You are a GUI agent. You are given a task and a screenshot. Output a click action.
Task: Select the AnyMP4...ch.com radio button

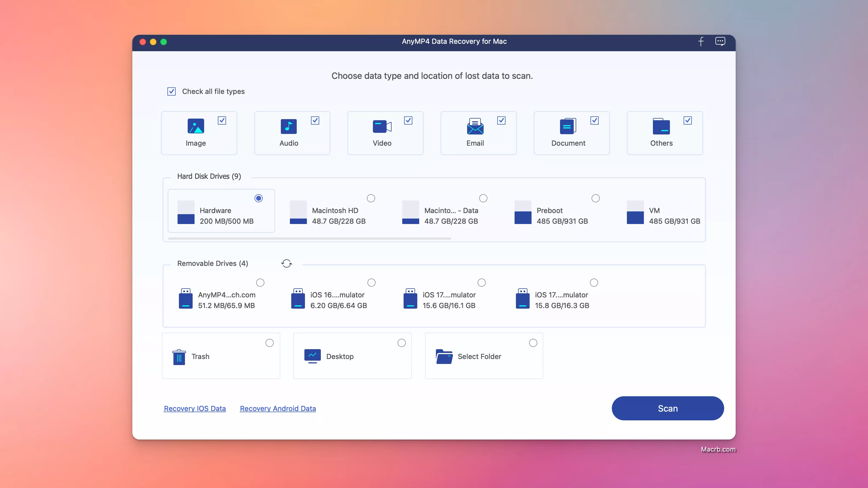(x=260, y=283)
